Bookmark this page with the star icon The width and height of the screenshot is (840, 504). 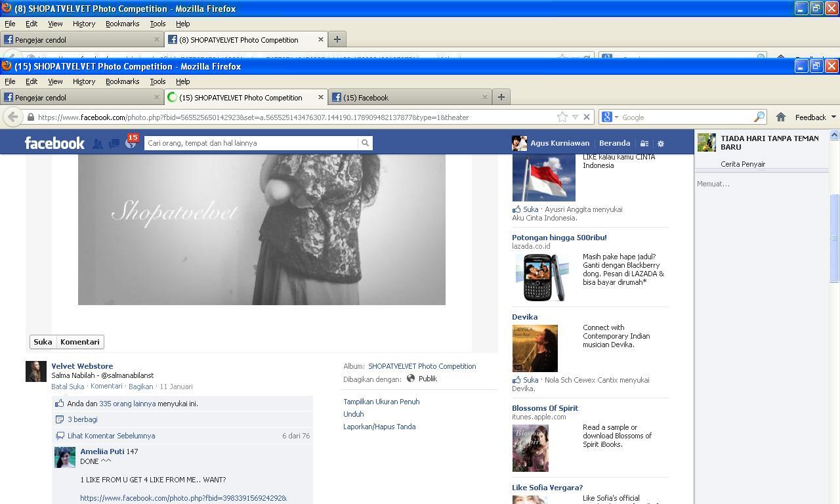tap(562, 117)
